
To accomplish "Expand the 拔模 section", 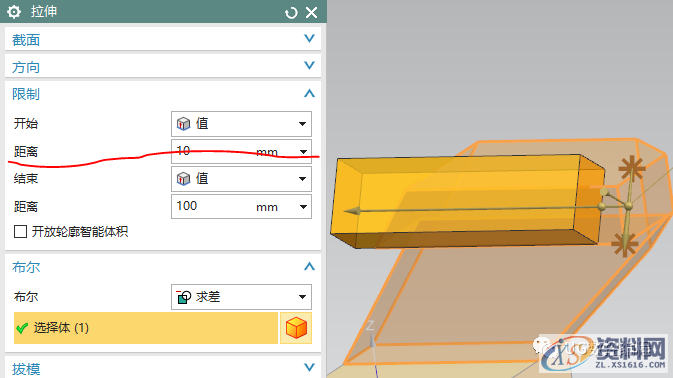I will point(309,367).
